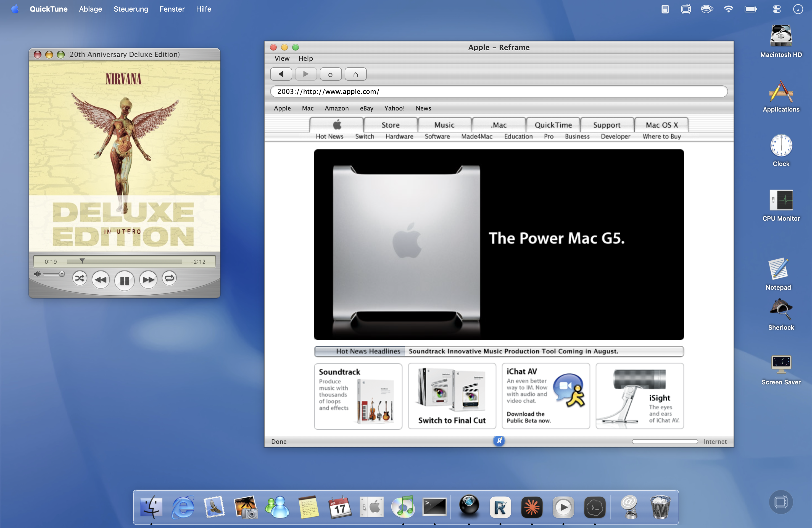Open the Clock desktop icon
The width and height of the screenshot is (812, 528).
pos(781,151)
